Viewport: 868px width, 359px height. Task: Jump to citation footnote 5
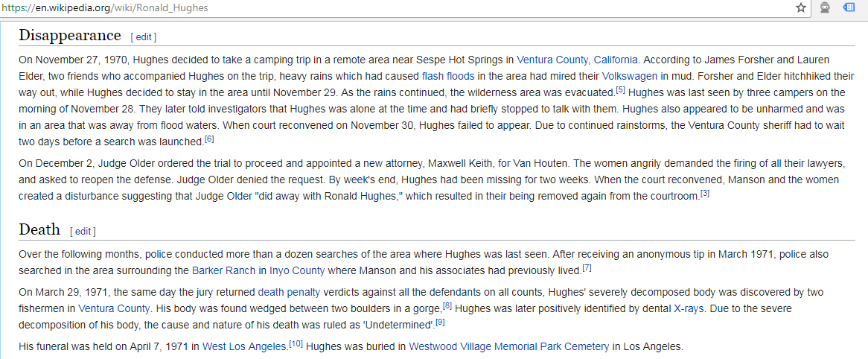pyautogui.click(x=620, y=89)
